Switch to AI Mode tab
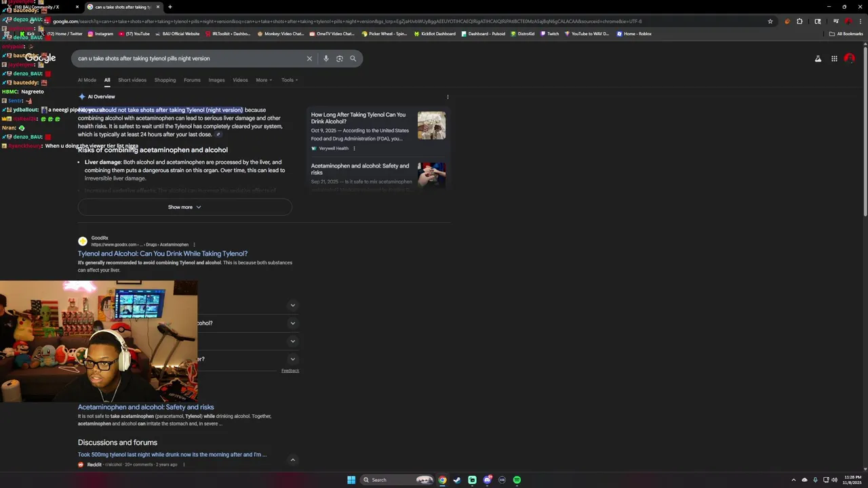The image size is (868, 488). (87, 80)
